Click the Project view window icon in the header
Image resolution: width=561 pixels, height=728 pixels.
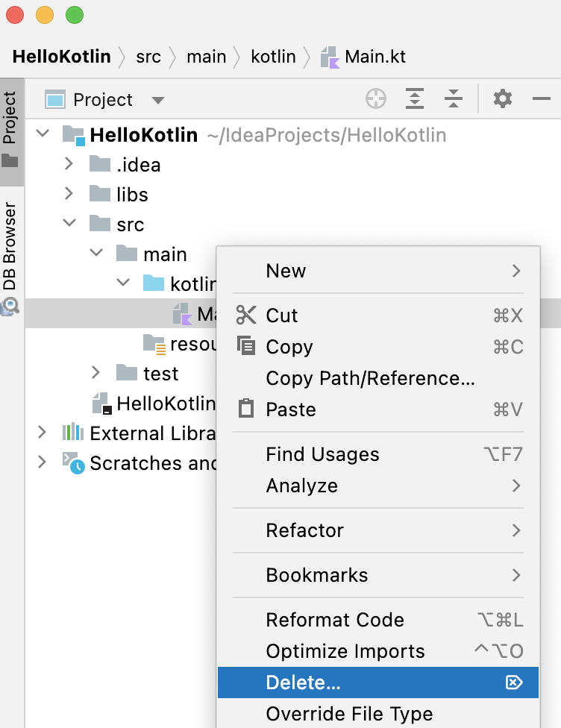pyautogui.click(x=55, y=99)
